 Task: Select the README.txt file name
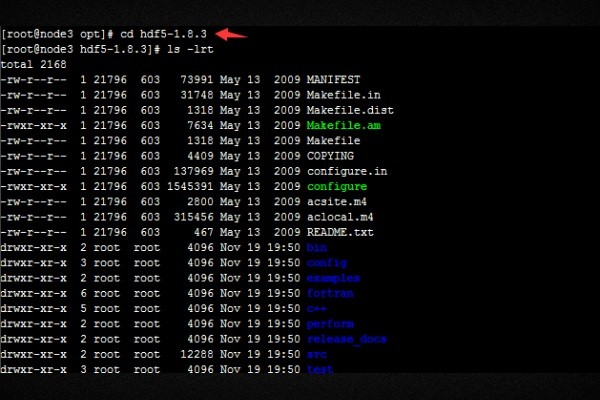(340, 232)
